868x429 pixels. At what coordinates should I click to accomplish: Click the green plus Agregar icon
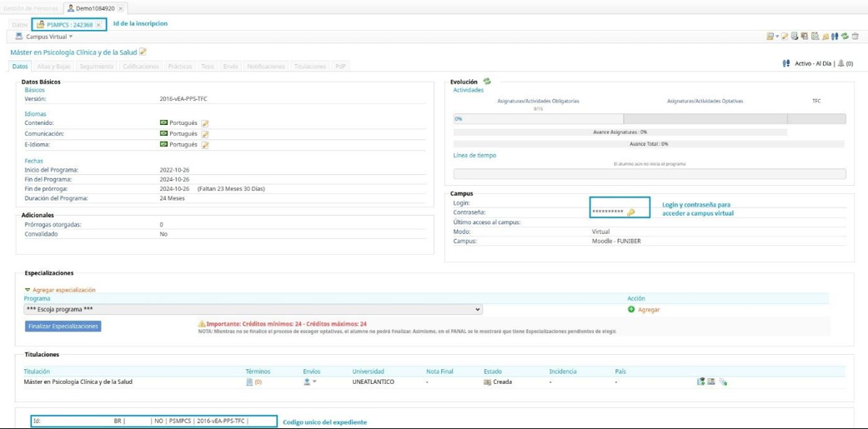point(631,310)
